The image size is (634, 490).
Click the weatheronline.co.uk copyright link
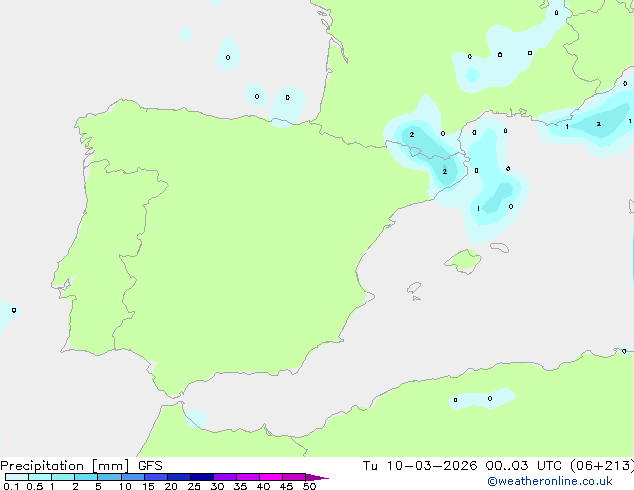click(x=549, y=481)
